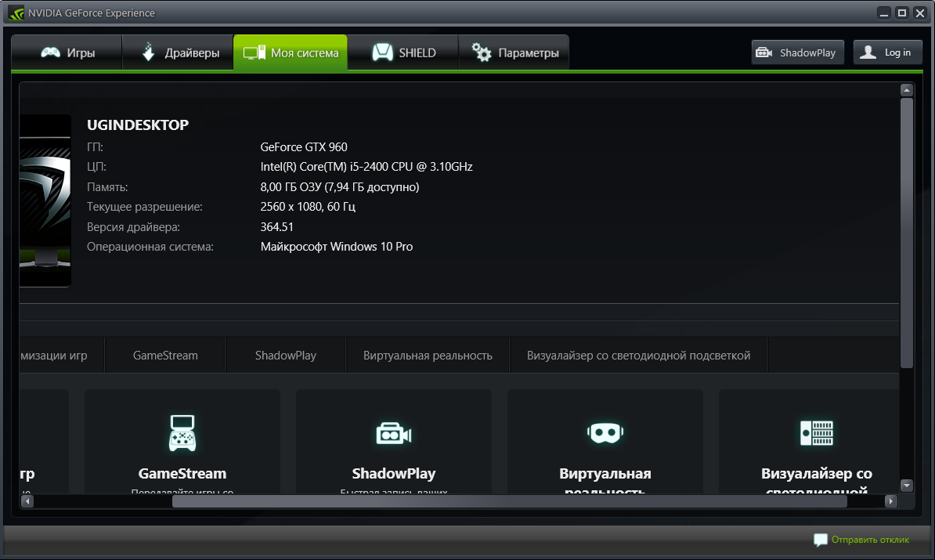Click the speech bubble feedback icon
This screenshot has width=935, height=560.
pyautogui.click(x=821, y=540)
